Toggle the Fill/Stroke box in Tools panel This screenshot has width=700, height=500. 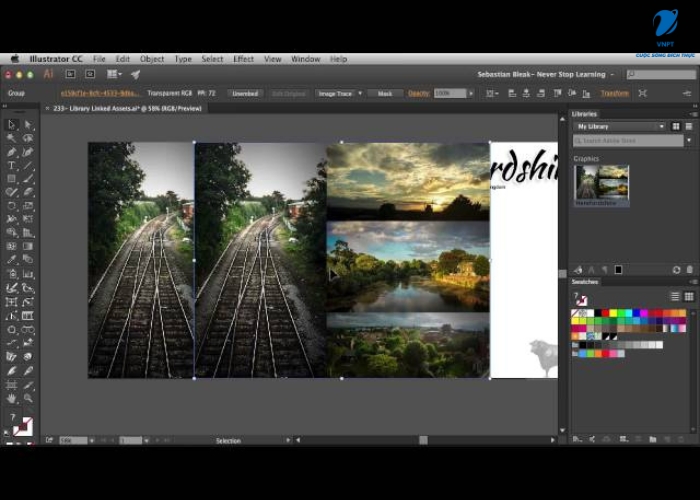coord(22,427)
